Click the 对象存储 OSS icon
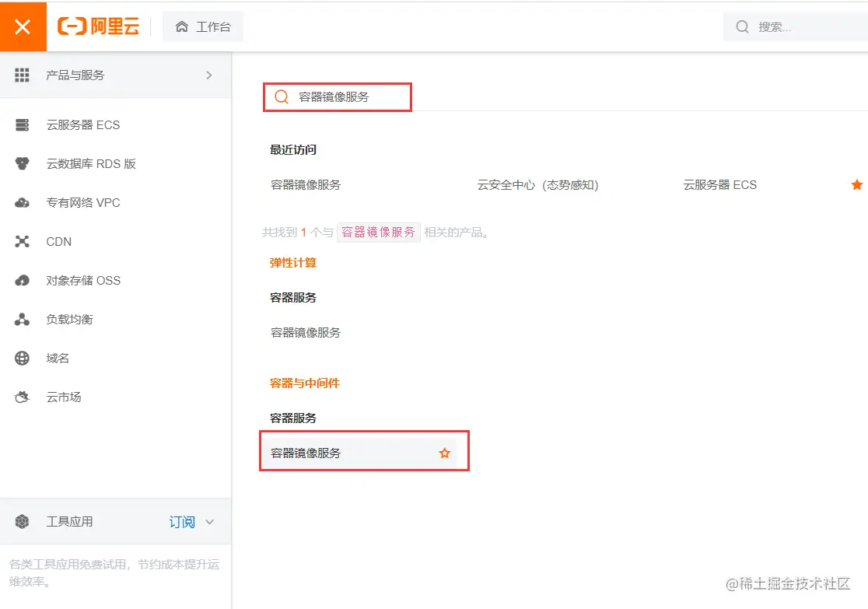Screen dimensions: 868x609 coord(22,281)
